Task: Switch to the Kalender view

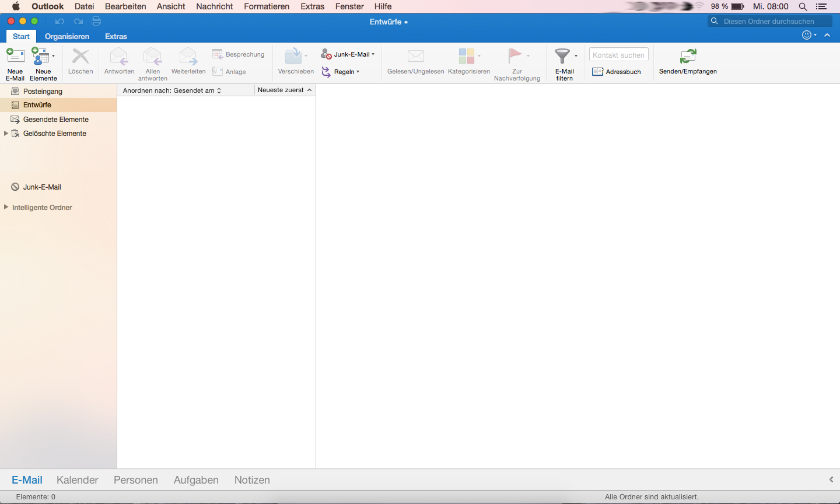Action: click(x=78, y=480)
